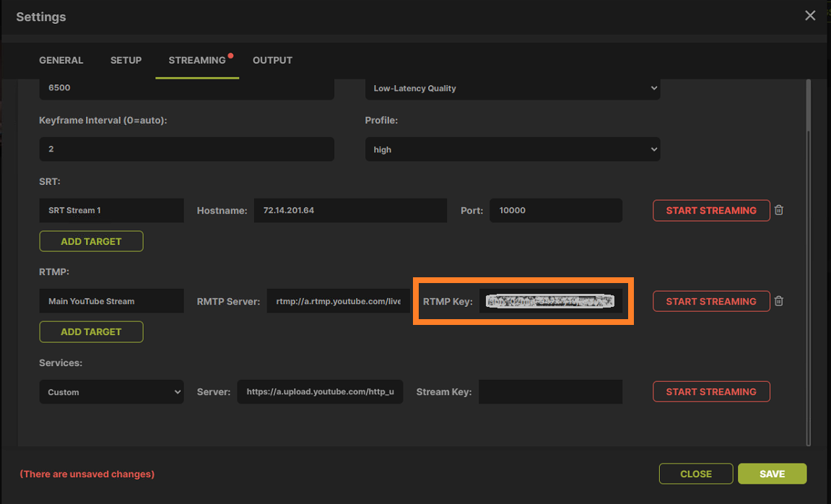Start streaming the Custom service
This screenshot has width=831, height=504.
tap(711, 391)
